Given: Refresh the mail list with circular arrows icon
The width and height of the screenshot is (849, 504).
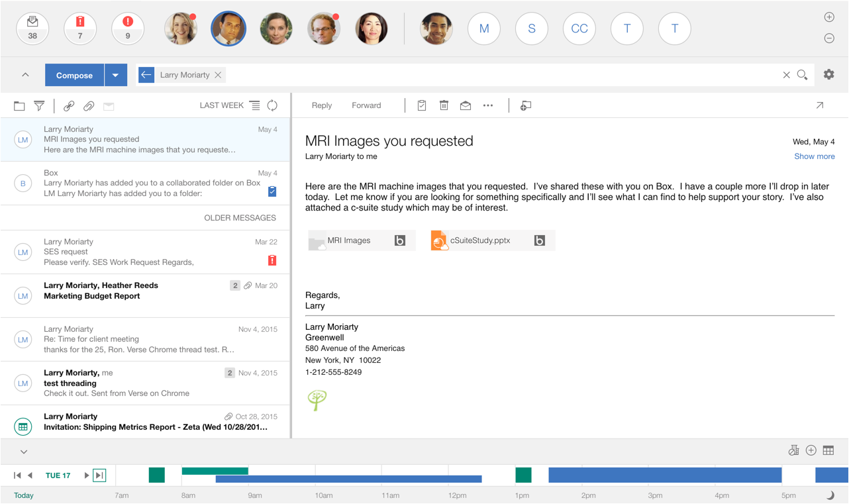Looking at the screenshot, I should pyautogui.click(x=272, y=105).
